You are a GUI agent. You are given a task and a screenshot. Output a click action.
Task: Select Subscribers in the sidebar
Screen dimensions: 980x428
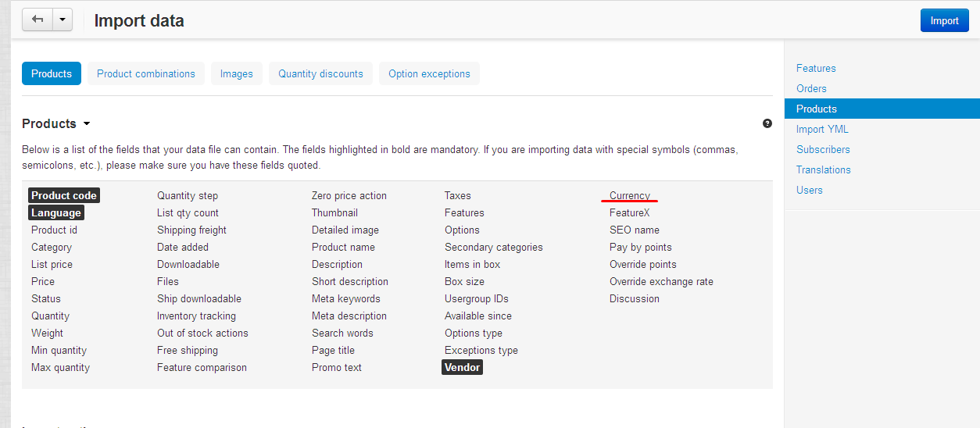click(x=823, y=149)
